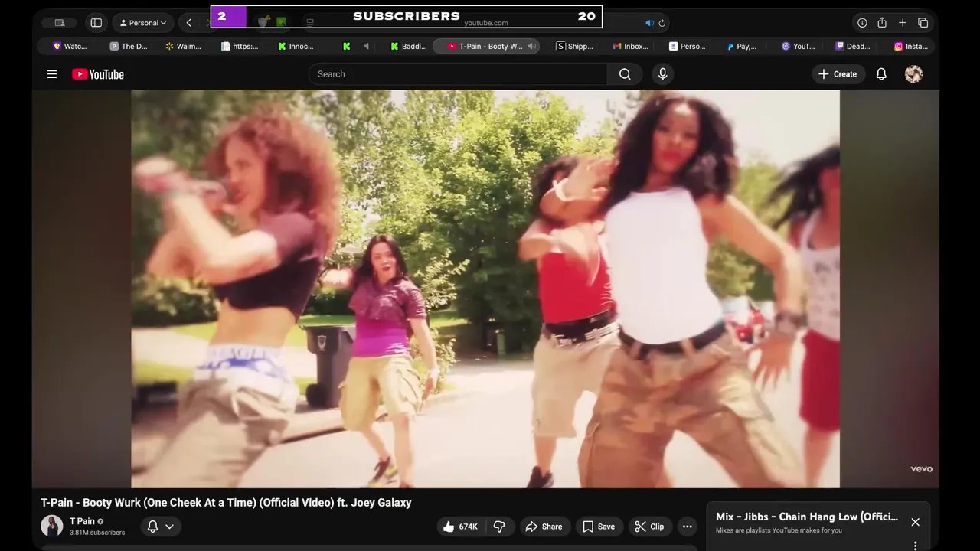
Task: Show Safari downloads
Action: (x=862, y=23)
